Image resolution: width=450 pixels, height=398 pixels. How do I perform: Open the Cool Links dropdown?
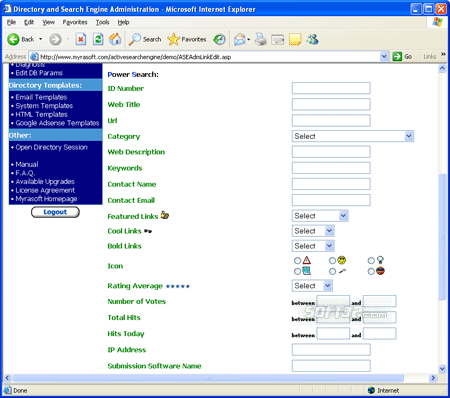tap(313, 231)
